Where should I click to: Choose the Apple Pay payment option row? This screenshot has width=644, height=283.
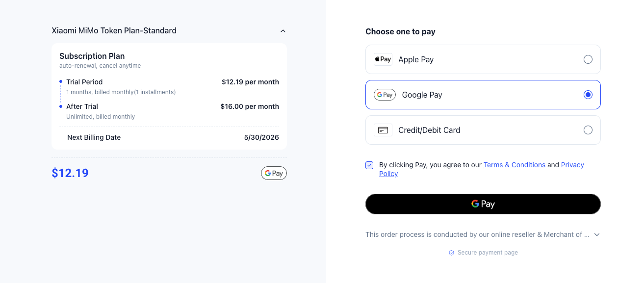[483, 59]
